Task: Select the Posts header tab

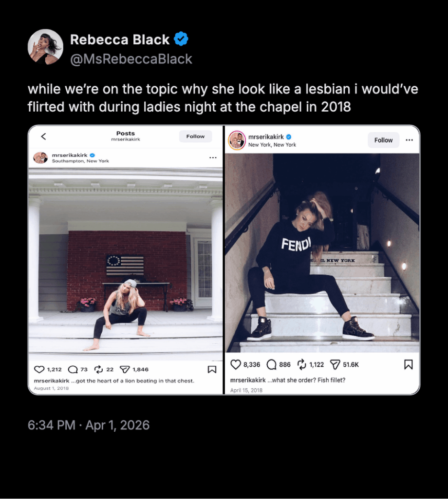Action: 125,133
